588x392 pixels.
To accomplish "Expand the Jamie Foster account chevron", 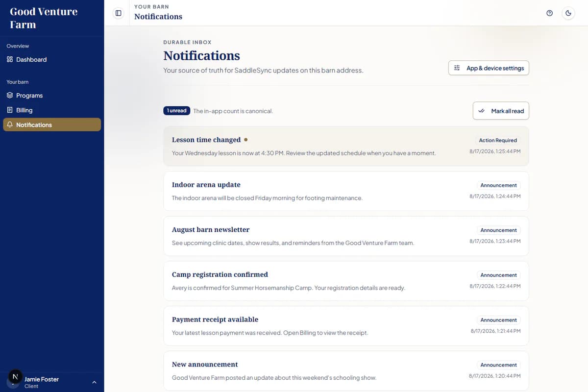I will (x=95, y=382).
